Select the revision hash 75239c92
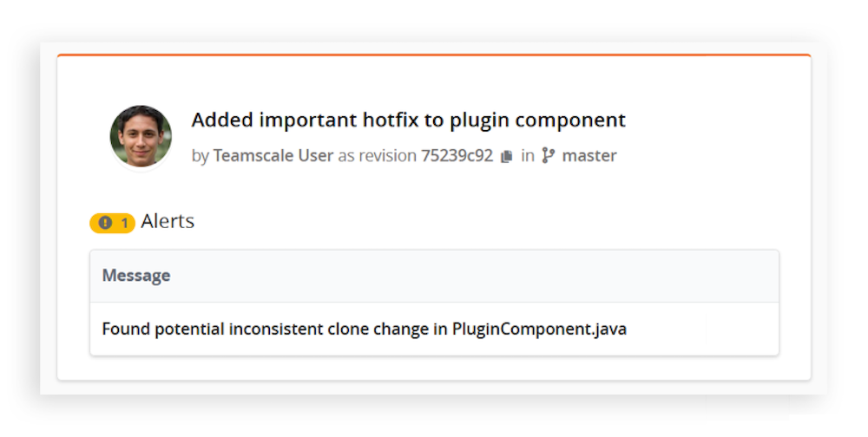Viewport: 868px width, 437px height. coord(457,156)
